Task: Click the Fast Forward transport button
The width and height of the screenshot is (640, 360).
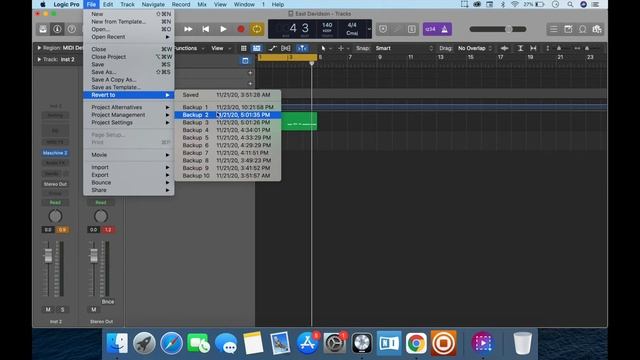Action: (x=188, y=29)
